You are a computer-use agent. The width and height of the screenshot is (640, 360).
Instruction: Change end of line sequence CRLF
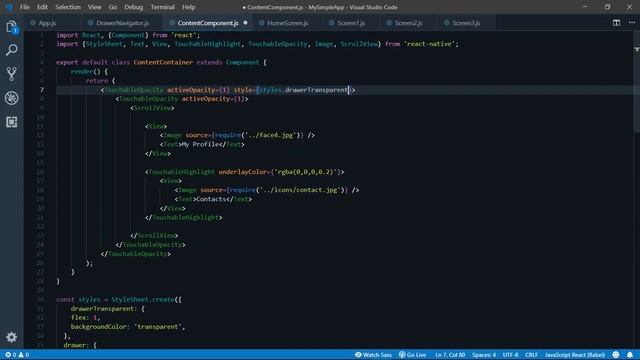(x=531, y=355)
